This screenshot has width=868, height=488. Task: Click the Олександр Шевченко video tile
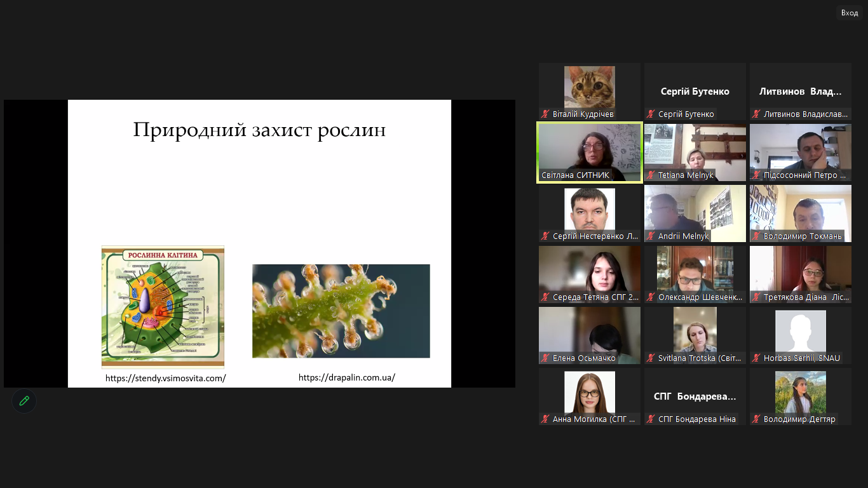pos(695,270)
